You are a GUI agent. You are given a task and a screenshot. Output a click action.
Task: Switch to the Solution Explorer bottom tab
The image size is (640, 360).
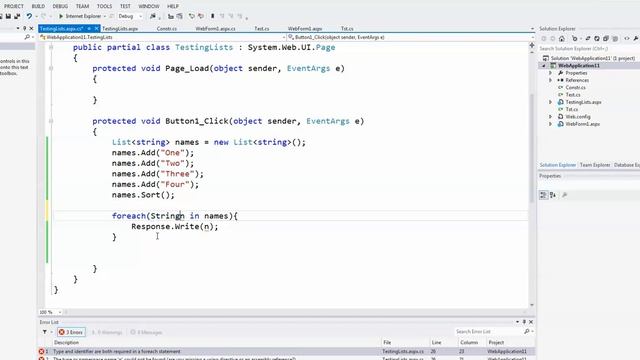tap(558, 165)
